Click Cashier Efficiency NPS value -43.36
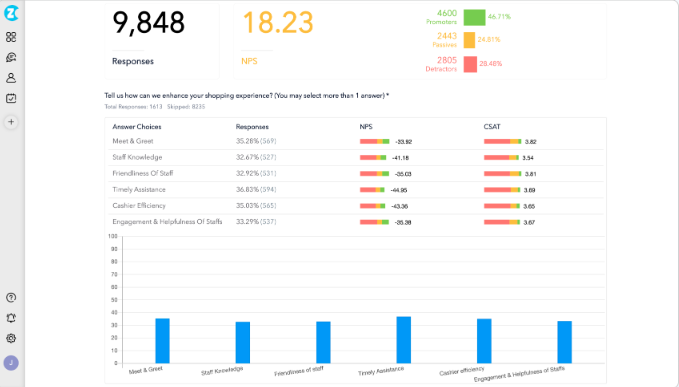 pos(400,206)
